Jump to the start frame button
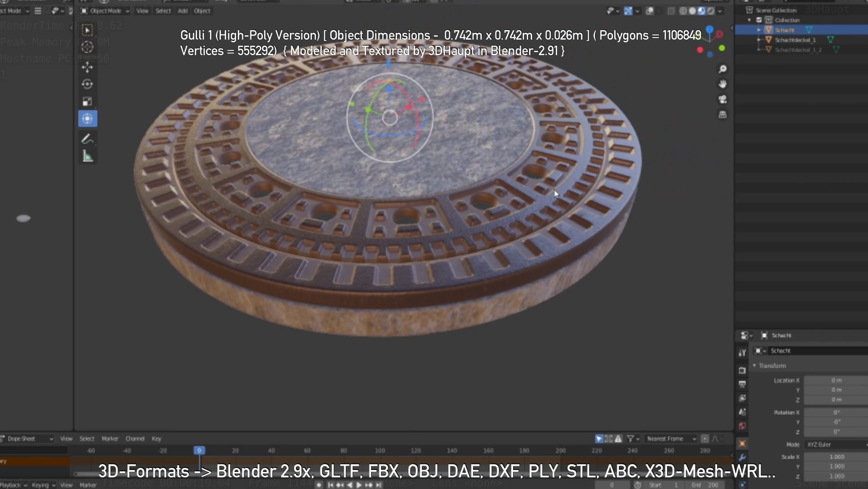868x489 pixels. (330, 485)
